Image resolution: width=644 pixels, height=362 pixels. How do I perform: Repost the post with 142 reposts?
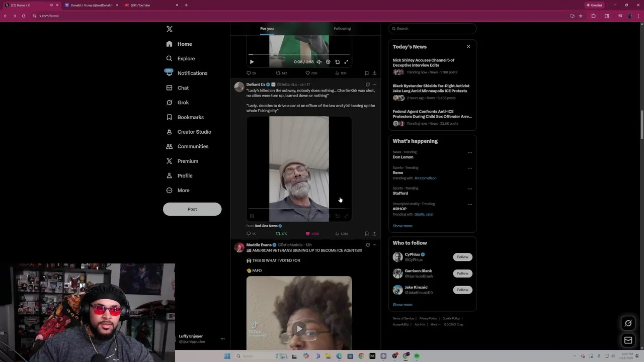pos(281,73)
